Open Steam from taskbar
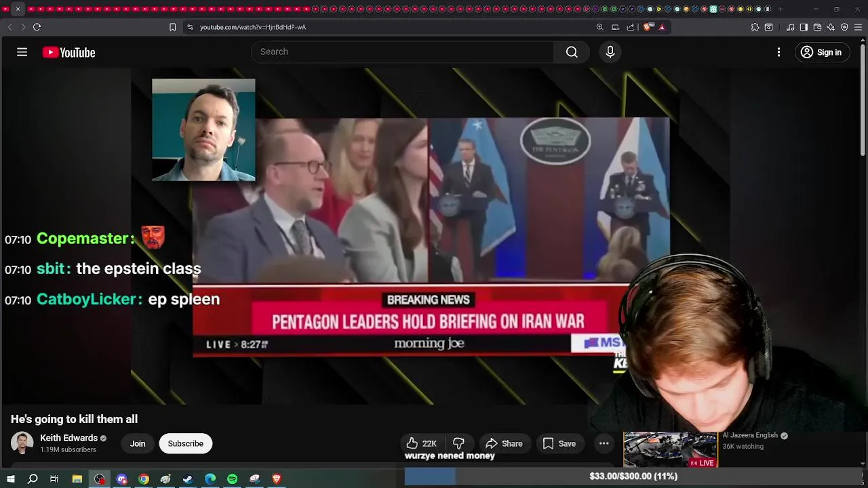 pyautogui.click(x=188, y=479)
